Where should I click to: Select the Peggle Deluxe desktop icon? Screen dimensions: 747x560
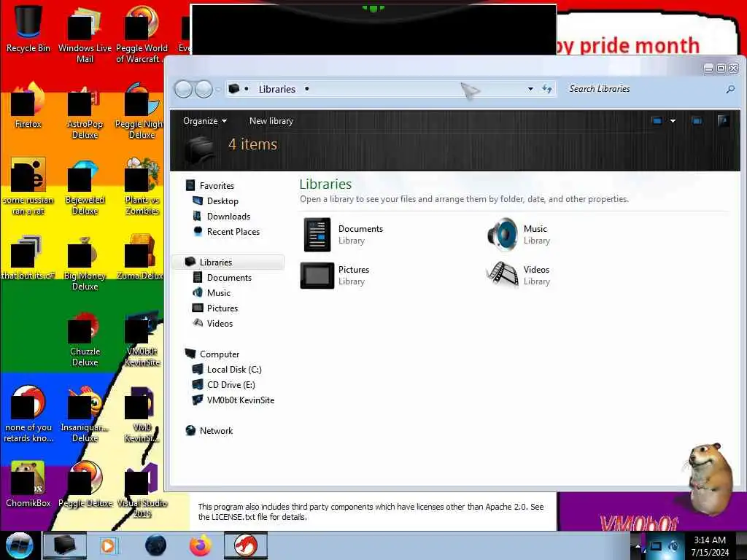[x=85, y=484]
